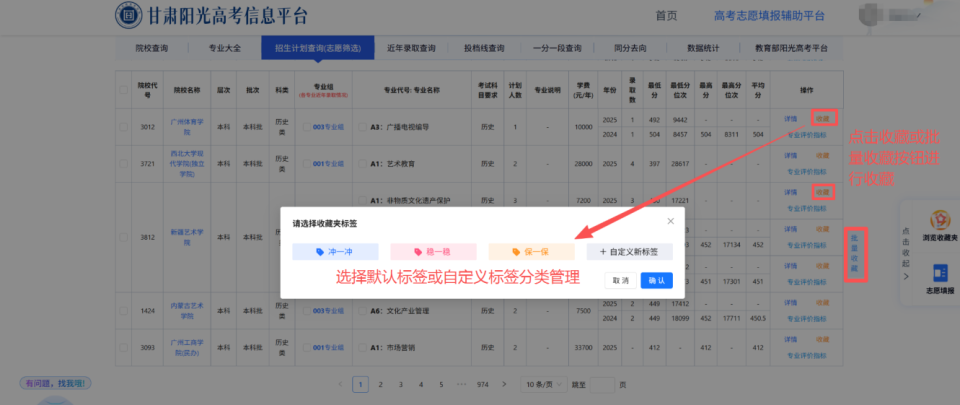Screen dimensions: 960x405
Task: Click 收藏 for the 广播电视编导 row
Action: coord(823,118)
